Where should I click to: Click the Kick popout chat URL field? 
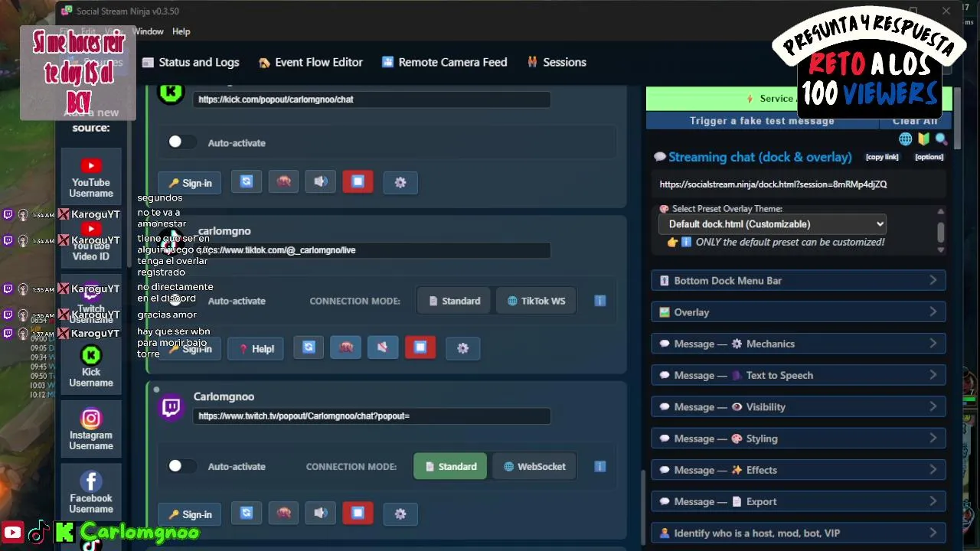(x=371, y=99)
